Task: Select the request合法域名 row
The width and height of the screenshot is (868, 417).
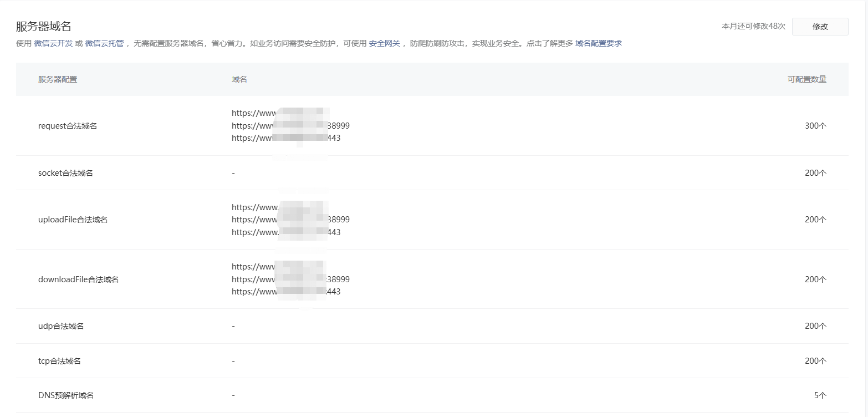Action: point(67,125)
